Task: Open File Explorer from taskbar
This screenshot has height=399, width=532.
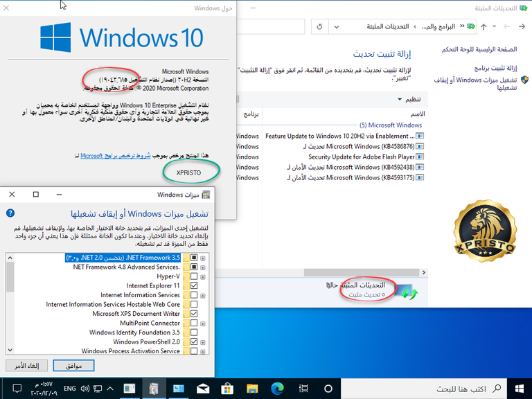Action: coord(252,389)
